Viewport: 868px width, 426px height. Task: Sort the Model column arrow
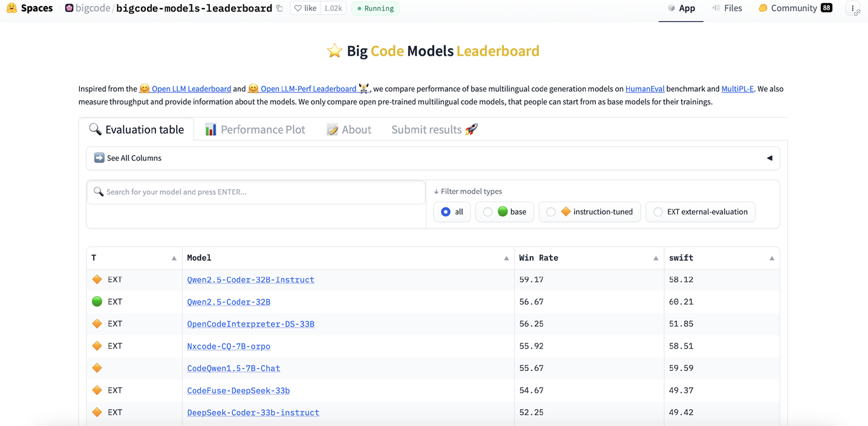[x=506, y=259]
